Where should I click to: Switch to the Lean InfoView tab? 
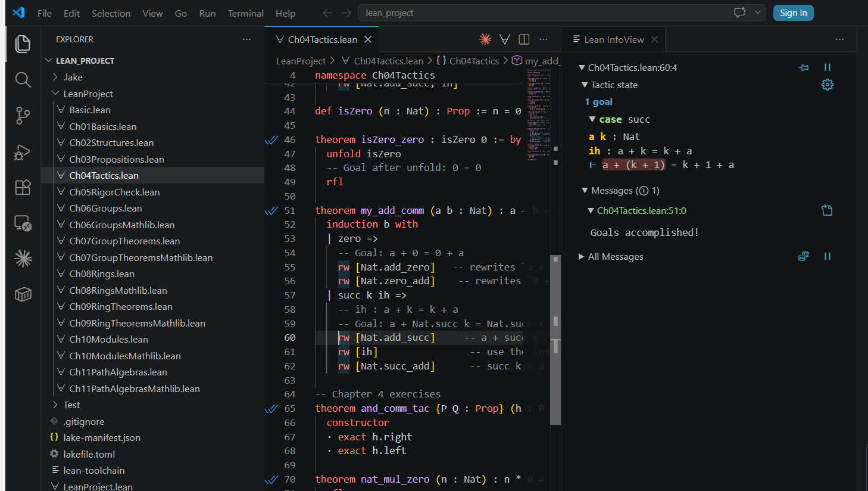tap(614, 39)
